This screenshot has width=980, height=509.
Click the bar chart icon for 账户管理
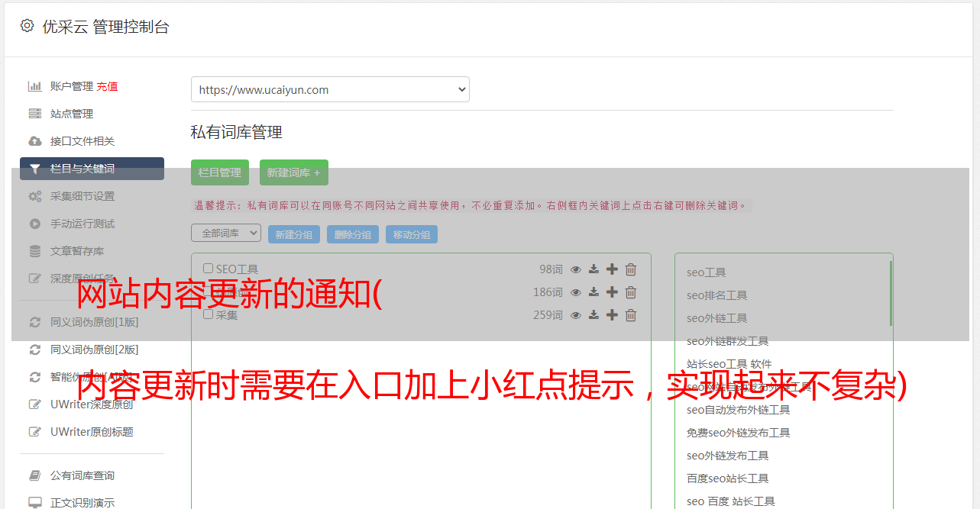coord(35,86)
